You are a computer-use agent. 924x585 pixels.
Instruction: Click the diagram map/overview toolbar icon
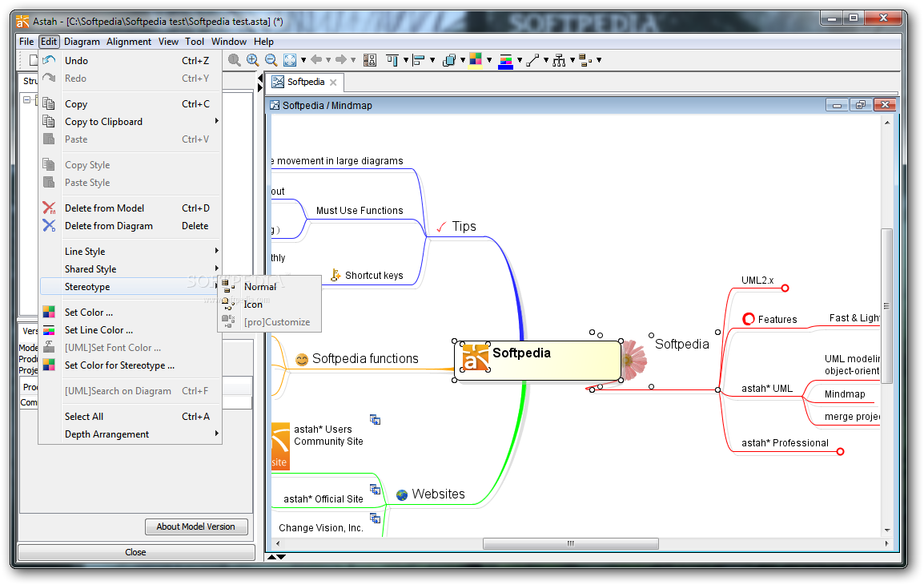(370, 60)
